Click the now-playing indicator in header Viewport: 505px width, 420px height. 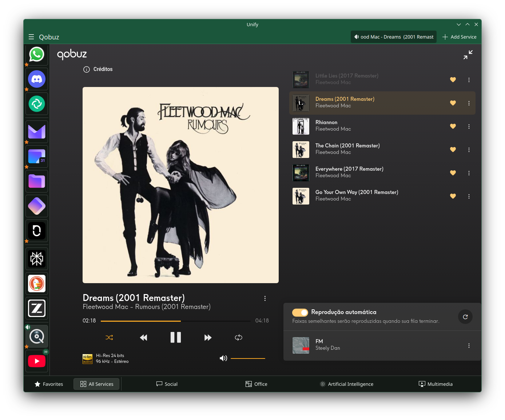click(x=394, y=37)
